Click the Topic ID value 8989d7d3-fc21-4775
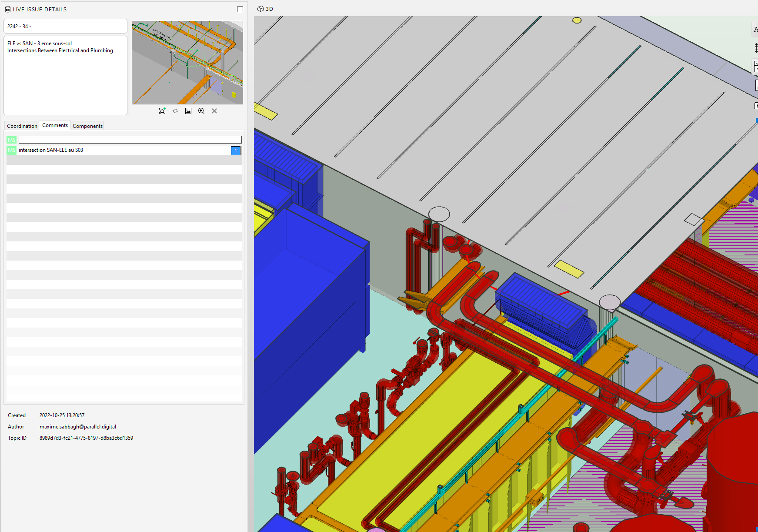This screenshot has height=532, width=758. (x=87, y=438)
